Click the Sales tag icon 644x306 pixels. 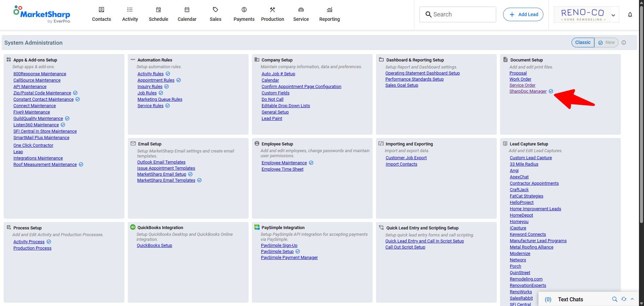pos(215,10)
